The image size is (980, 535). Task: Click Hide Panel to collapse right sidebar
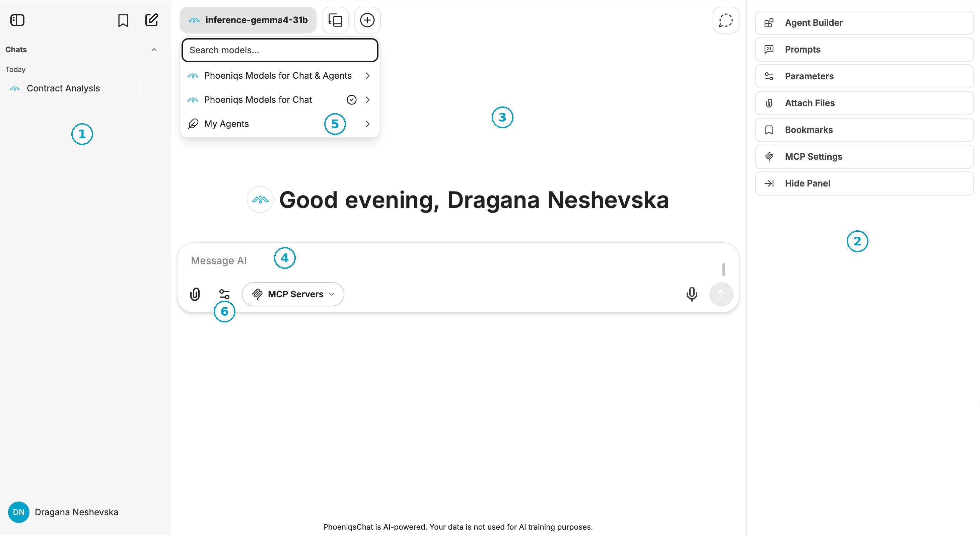click(x=864, y=184)
